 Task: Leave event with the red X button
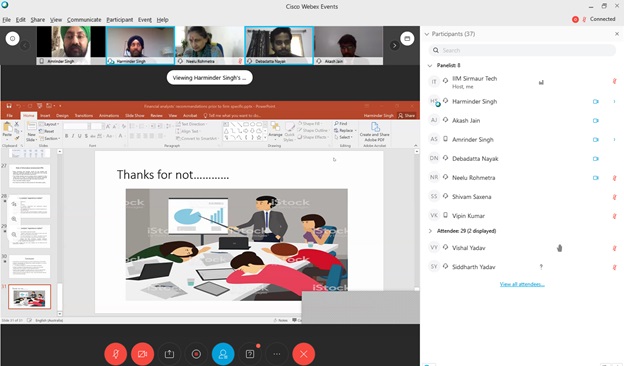pyautogui.click(x=304, y=354)
